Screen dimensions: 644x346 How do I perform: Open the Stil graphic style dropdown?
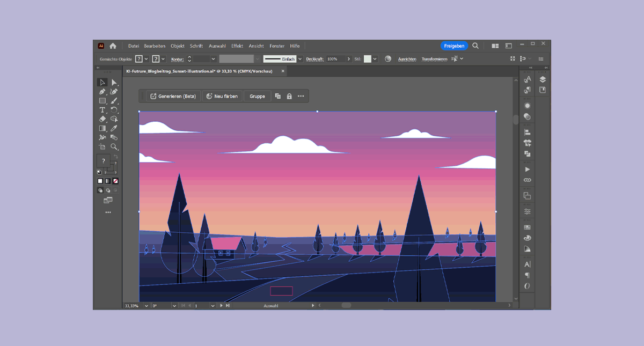pos(375,59)
